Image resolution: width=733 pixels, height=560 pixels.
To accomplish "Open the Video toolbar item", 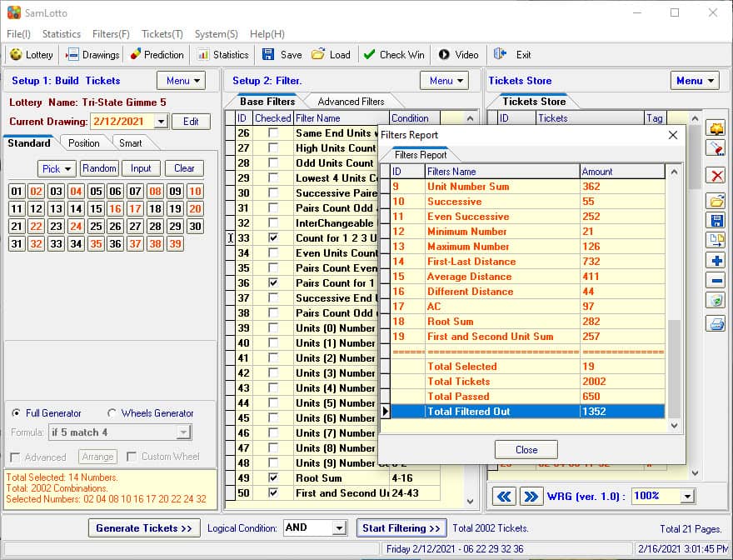I will click(x=458, y=55).
